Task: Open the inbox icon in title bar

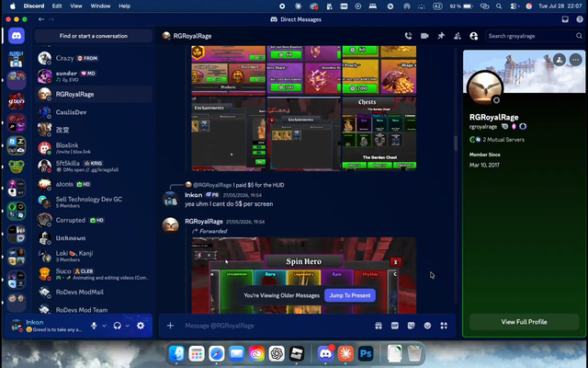Action: click(x=565, y=19)
